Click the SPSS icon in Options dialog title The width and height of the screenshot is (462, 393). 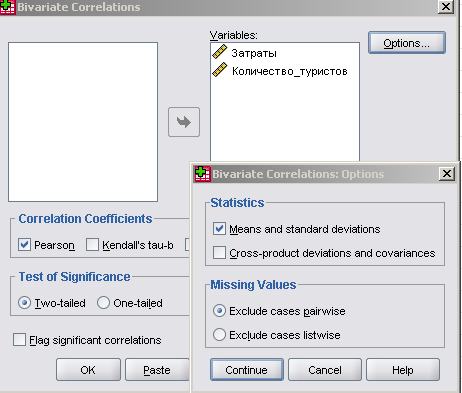pos(202,174)
